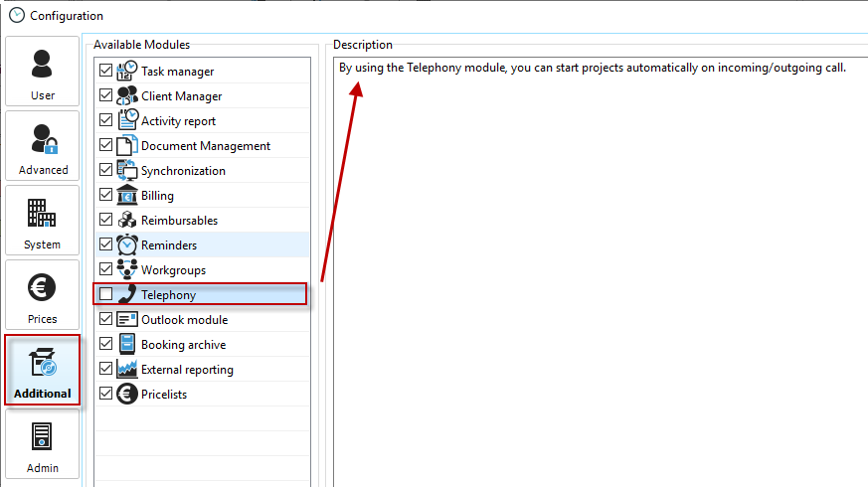868x487 pixels.
Task: Click the Telephony phone handset icon
Action: [x=126, y=295]
